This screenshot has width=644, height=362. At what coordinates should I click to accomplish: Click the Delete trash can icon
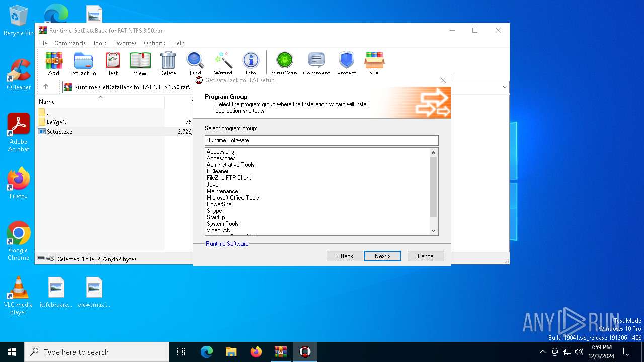[168, 64]
